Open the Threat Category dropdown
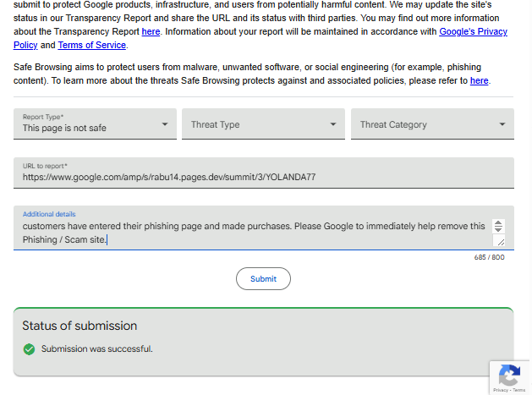The height and width of the screenshot is (395, 532). point(431,124)
